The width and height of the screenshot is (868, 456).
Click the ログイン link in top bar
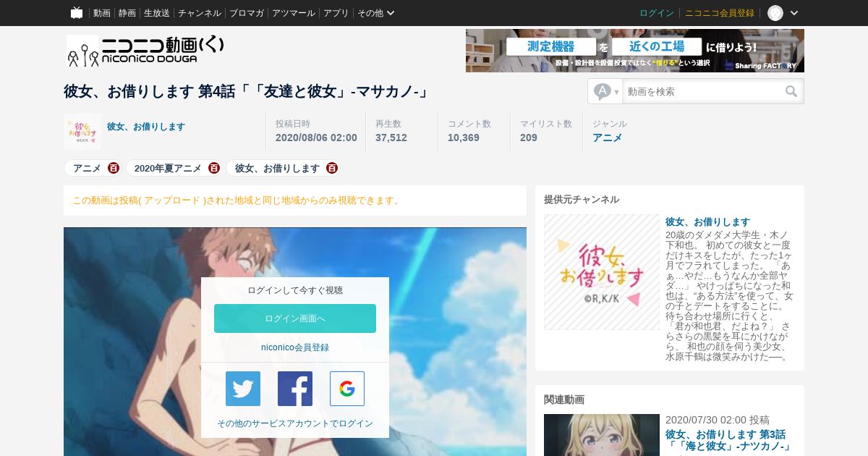coord(657,13)
